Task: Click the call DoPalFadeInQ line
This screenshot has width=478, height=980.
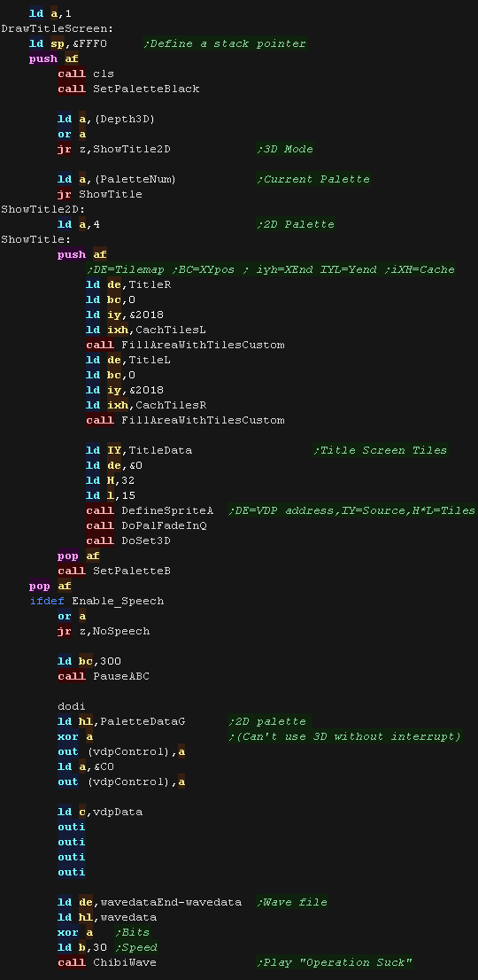Action: [x=147, y=525]
